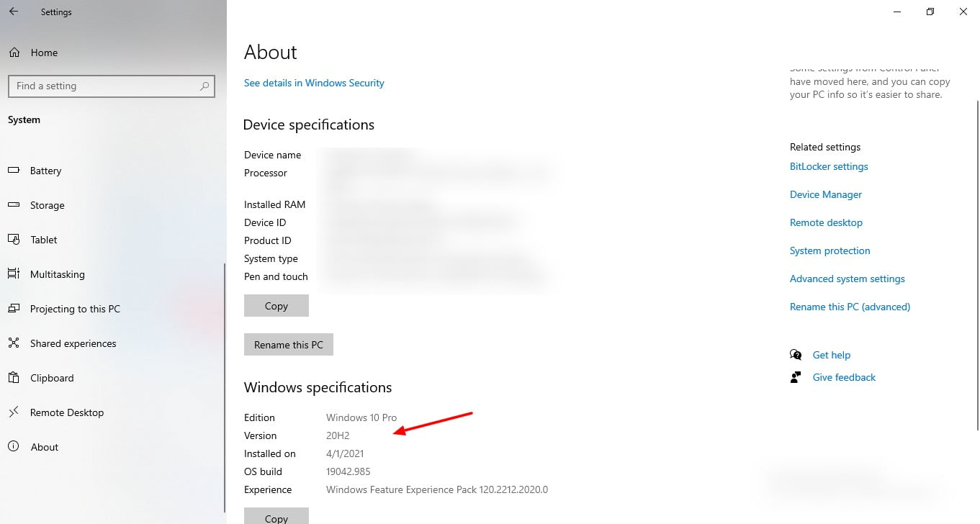Image resolution: width=980 pixels, height=524 pixels.
Task: Click the install date 4/1/2021
Action: tap(345, 453)
